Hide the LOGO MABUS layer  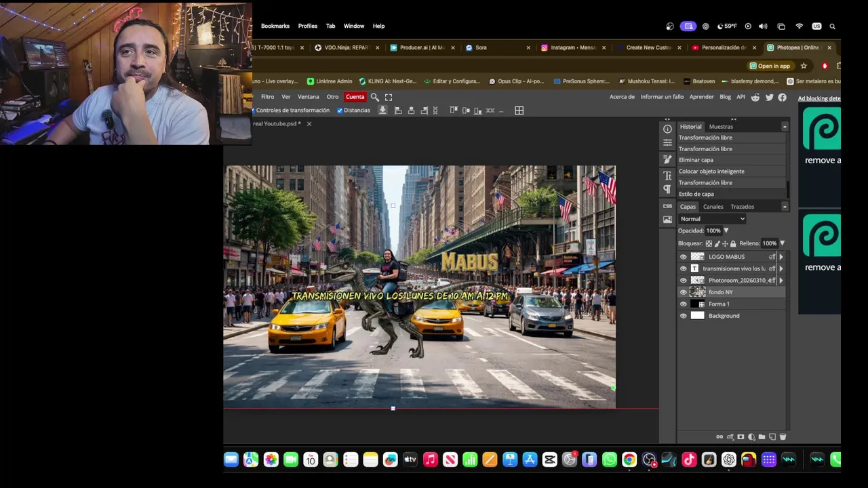pyautogui.click(x=683, y=257)
